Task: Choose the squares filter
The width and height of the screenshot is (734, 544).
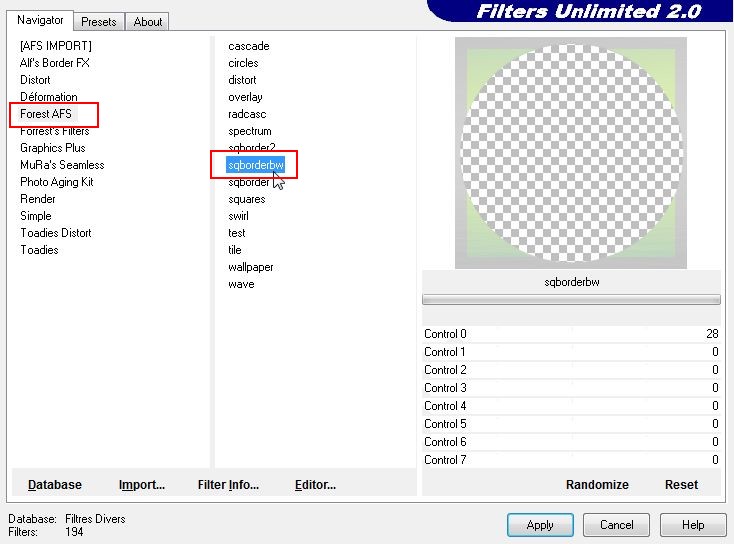Action: pos(247,199)
